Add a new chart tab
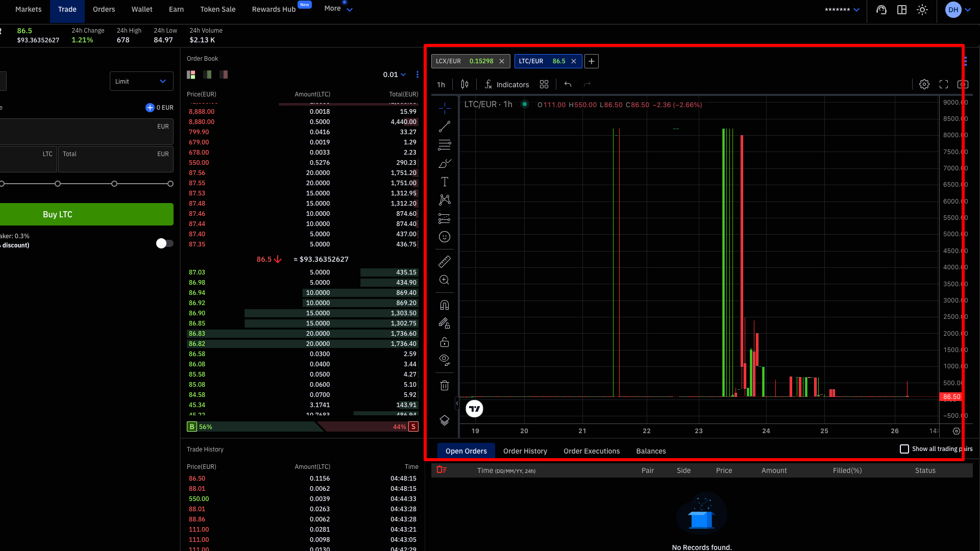Screen dimensions: 980x551 coord(592,61)
